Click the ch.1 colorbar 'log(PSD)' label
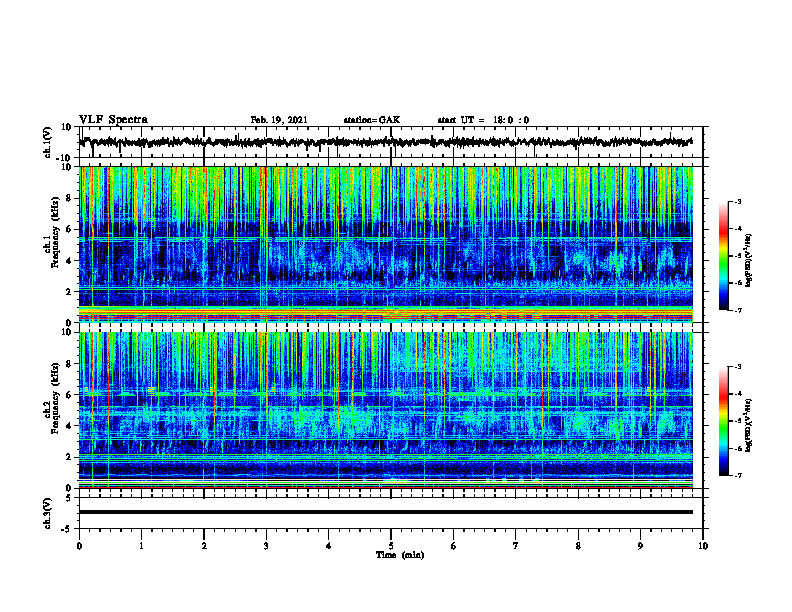 tap(749, 260)
